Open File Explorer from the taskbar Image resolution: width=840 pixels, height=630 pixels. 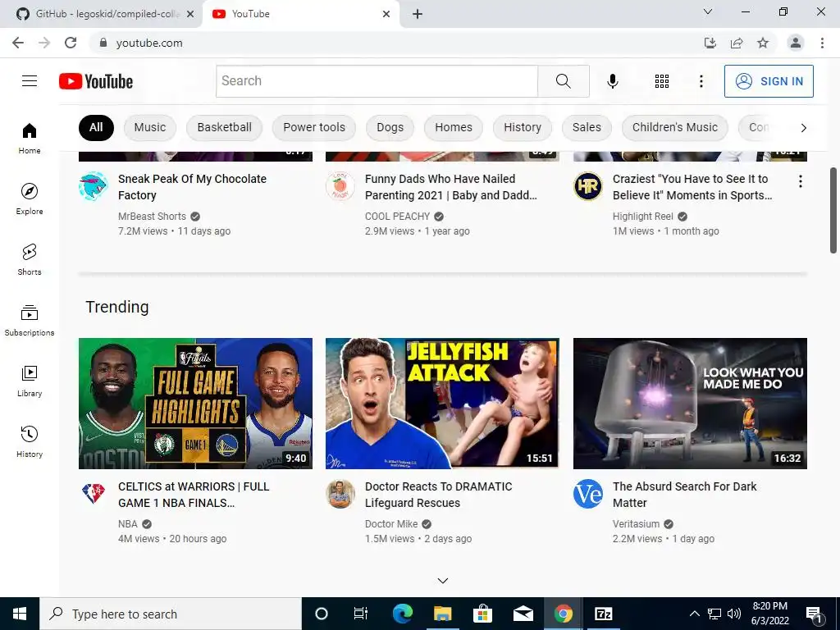click(442, 614)
